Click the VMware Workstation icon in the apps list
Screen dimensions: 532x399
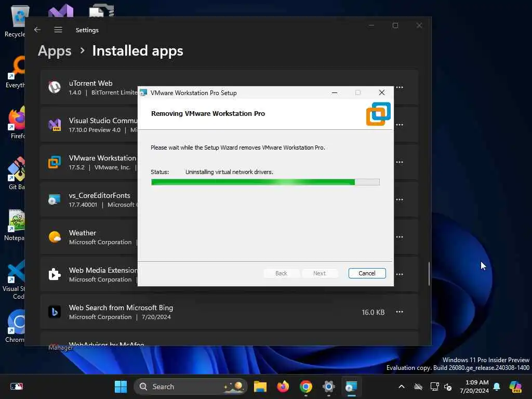point(54,162)
